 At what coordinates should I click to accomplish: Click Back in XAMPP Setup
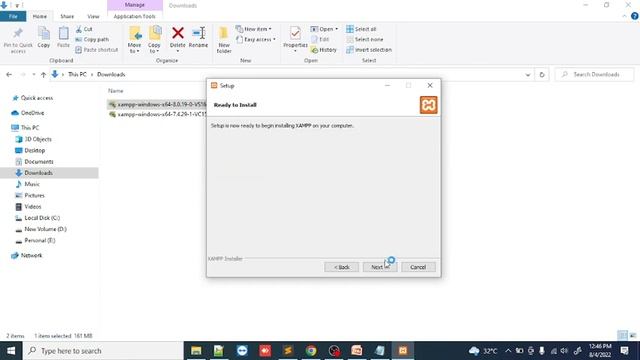tap(342, 267)
